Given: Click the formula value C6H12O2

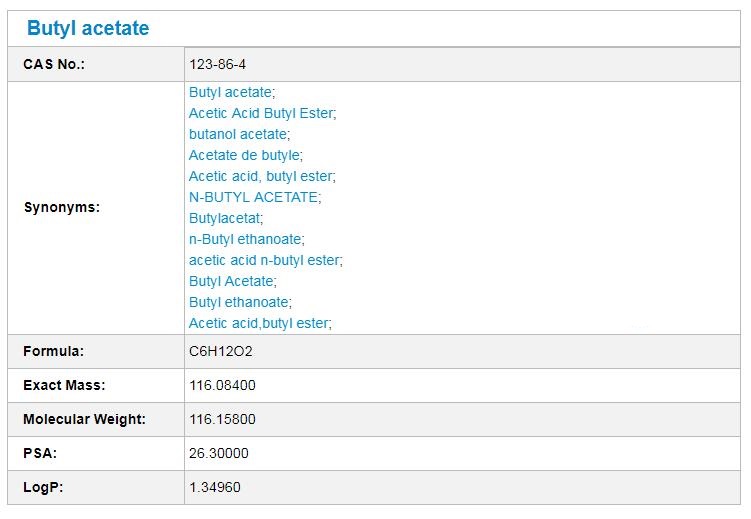Looking at the screenshot, I should (x=220, y=351).
